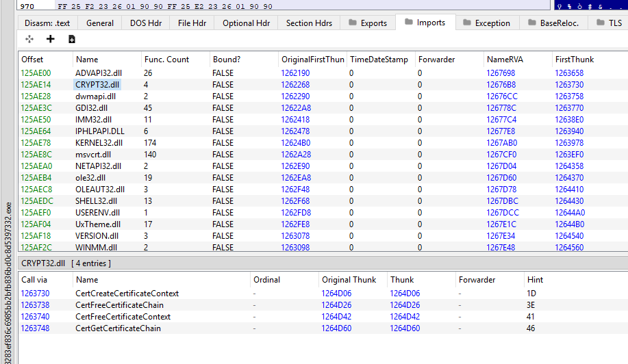
Task: Click the move/crosshair arrows toolbar icon
Action: pyautogui.click(x=29, y=39)
